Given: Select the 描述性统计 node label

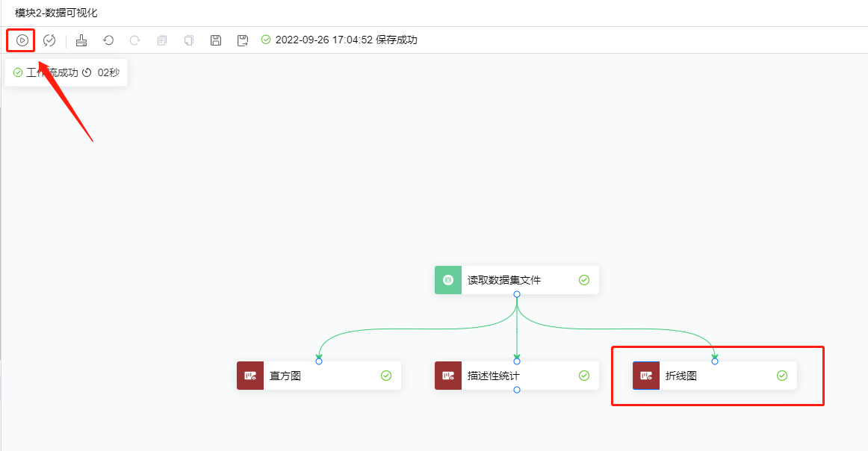Looking at the screenshot, I should pyautogui.click(x=493, y=376).
